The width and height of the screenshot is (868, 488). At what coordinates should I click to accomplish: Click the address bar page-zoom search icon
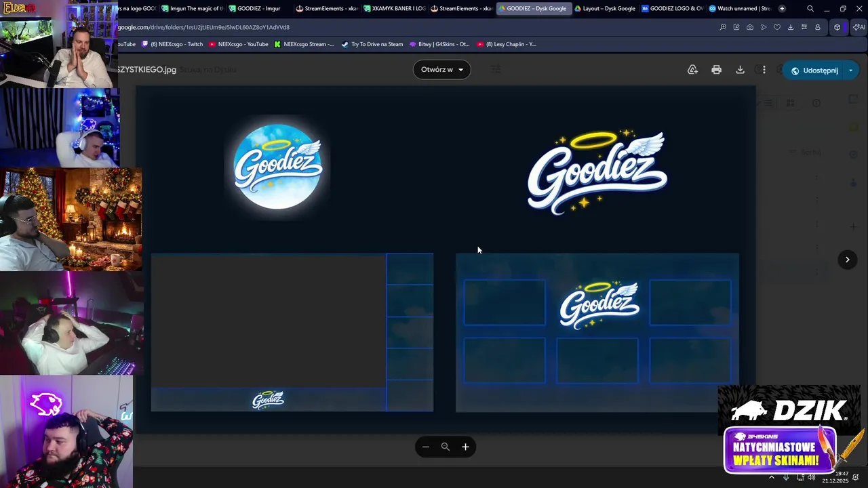723,27
